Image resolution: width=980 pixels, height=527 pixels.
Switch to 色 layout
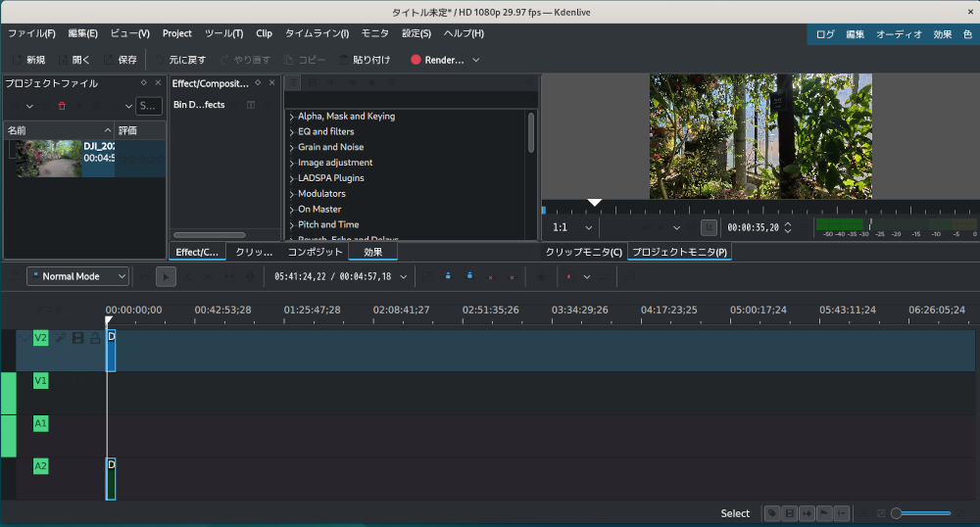[x=967, y=34]
